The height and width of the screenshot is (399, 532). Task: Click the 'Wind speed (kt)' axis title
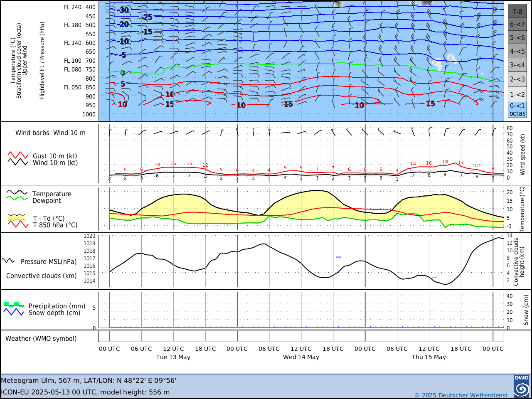[x=522, y=154]
